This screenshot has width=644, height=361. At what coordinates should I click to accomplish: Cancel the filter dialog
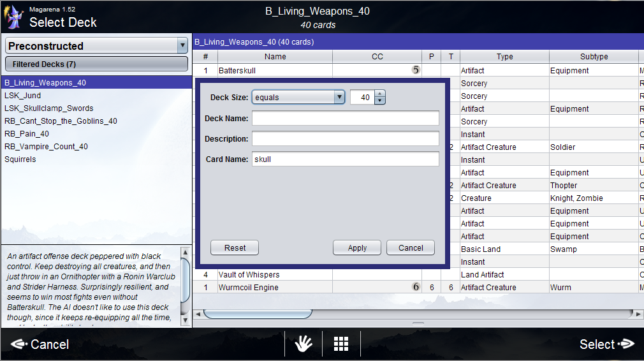point(410,248)
